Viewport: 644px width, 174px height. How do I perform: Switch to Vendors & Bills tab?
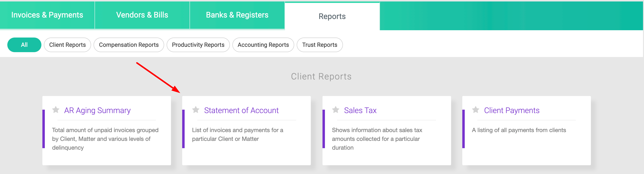click(x=142, y=15)
